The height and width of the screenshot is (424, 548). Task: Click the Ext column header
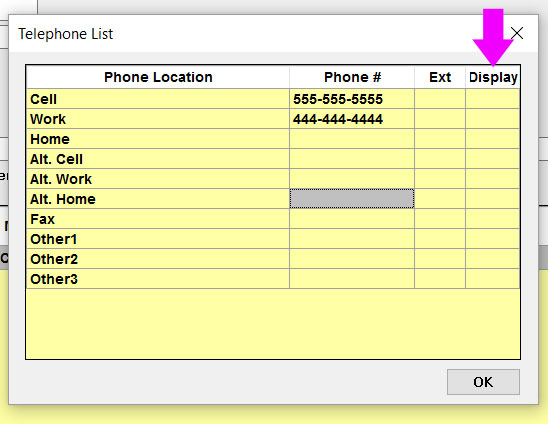pos(440,77)
